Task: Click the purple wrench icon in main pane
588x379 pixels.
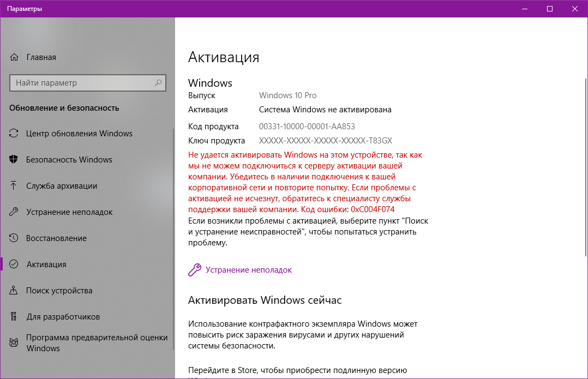Action: coord(195,270)
